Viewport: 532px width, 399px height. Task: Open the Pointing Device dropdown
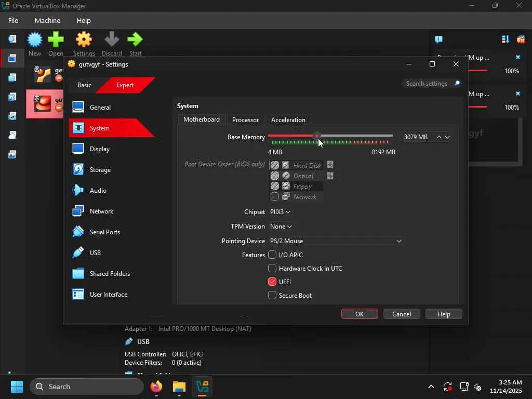(x=336, y=241)
